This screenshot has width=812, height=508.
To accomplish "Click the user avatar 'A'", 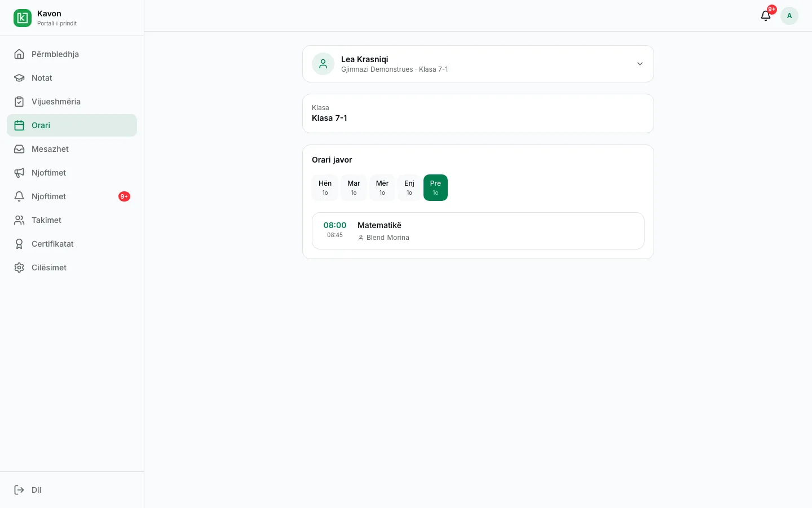I will pos(789,16).
